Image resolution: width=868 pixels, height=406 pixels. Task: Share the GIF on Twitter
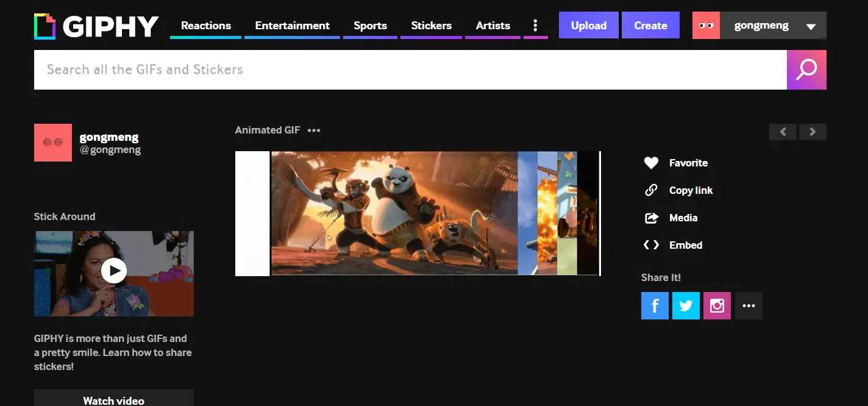click(x=686, y=306)
